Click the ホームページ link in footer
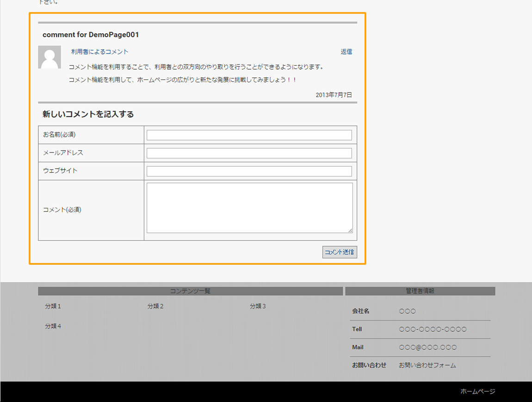This screenshot has height=402, width=532. tap(477, 391)
